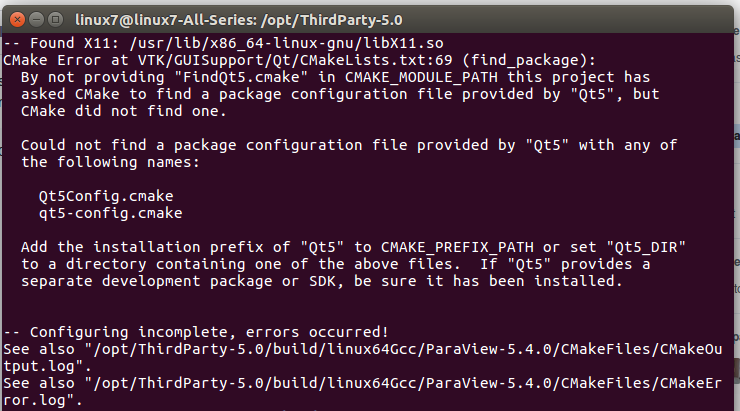The width and height of the screenshot is (740, 411).
Task: Click "Configuring incomplete, errors occurred!" line
Action: pos(196,332)
